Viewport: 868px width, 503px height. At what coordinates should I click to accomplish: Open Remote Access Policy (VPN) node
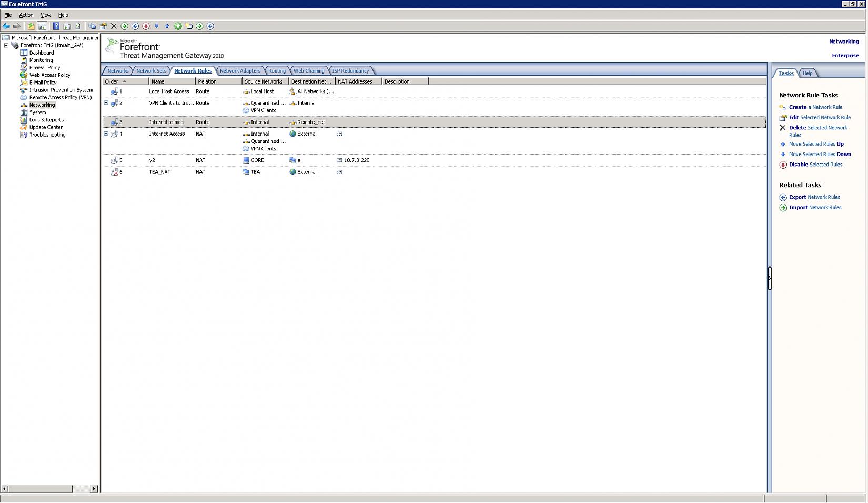pos(60,97)
